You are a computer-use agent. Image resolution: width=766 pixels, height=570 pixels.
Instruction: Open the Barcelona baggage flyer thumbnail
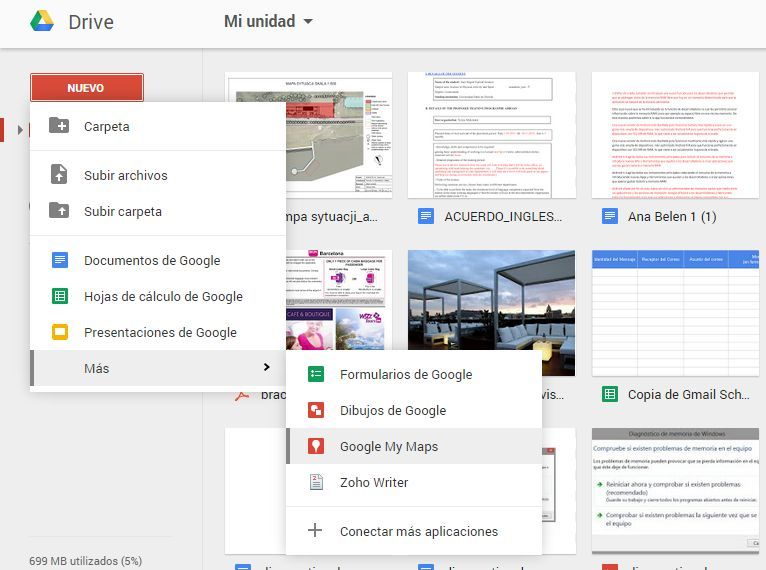pos(339,300)
